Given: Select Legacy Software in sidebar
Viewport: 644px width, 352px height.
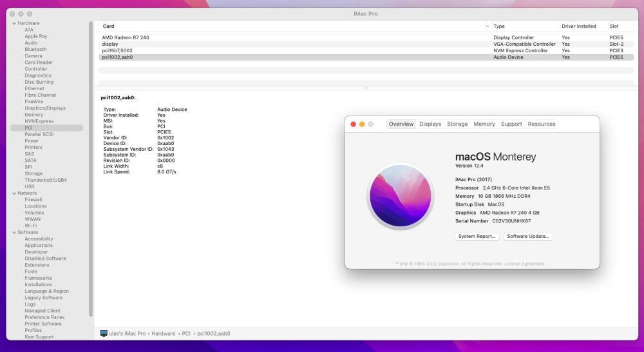Looking at the screenshot, I should click(x=44, y=298).
